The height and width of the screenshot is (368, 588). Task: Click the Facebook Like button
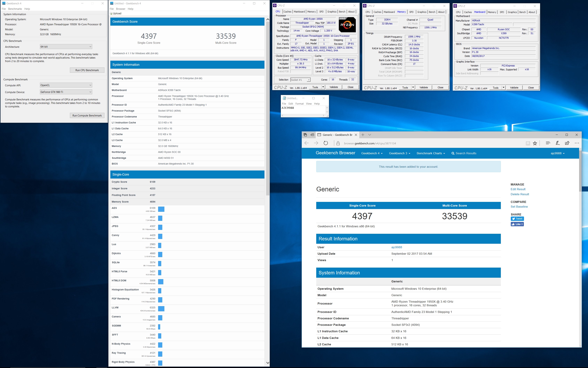pos(517,224)
